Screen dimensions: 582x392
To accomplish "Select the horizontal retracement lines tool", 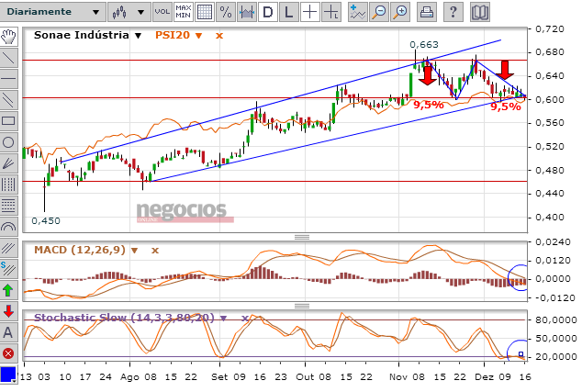I will (x=8, y=206).
